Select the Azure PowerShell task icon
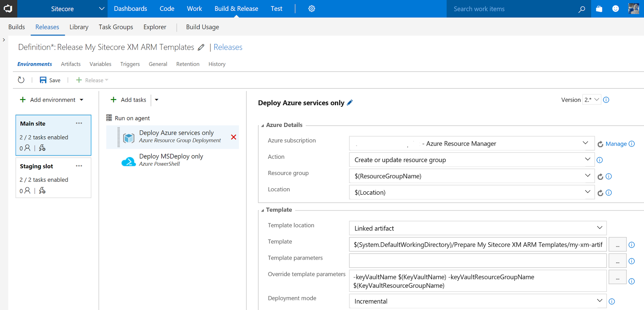The height and width of the screenshot is (310, 644). point(128,161)
